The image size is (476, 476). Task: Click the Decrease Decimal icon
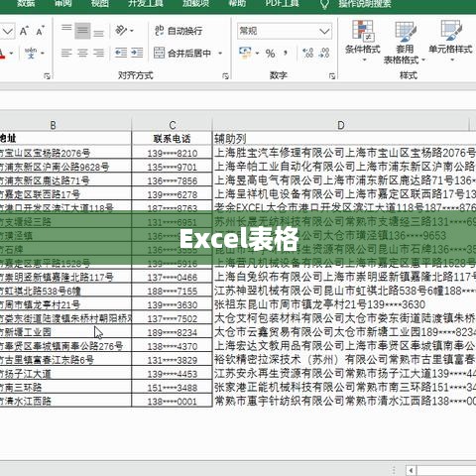324,53
